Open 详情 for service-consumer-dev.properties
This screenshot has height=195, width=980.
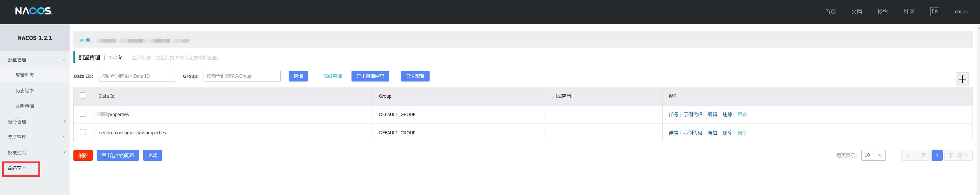673,133
